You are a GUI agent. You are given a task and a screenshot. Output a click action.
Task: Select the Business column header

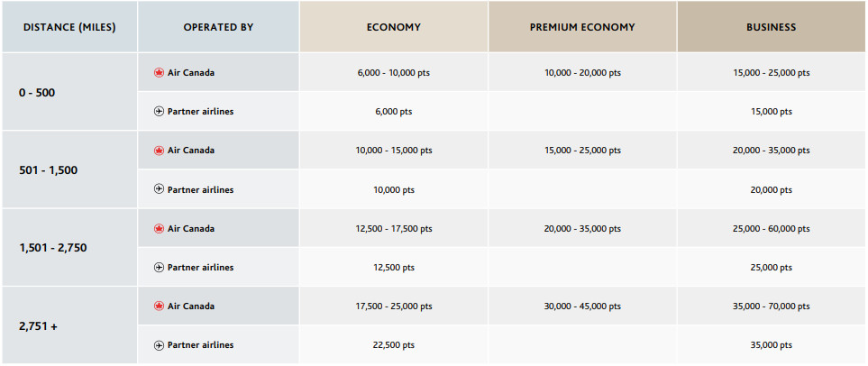tap(771, 27)
